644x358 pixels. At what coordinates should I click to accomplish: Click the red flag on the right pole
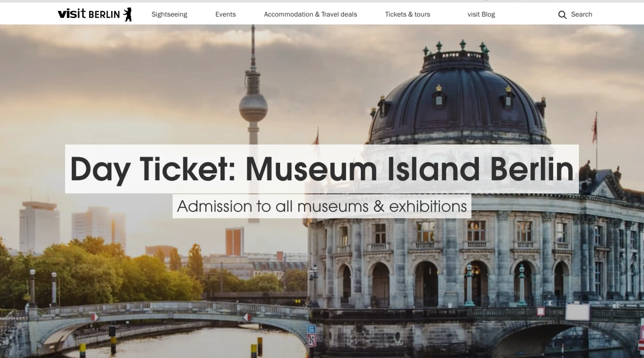coord(594,129)
